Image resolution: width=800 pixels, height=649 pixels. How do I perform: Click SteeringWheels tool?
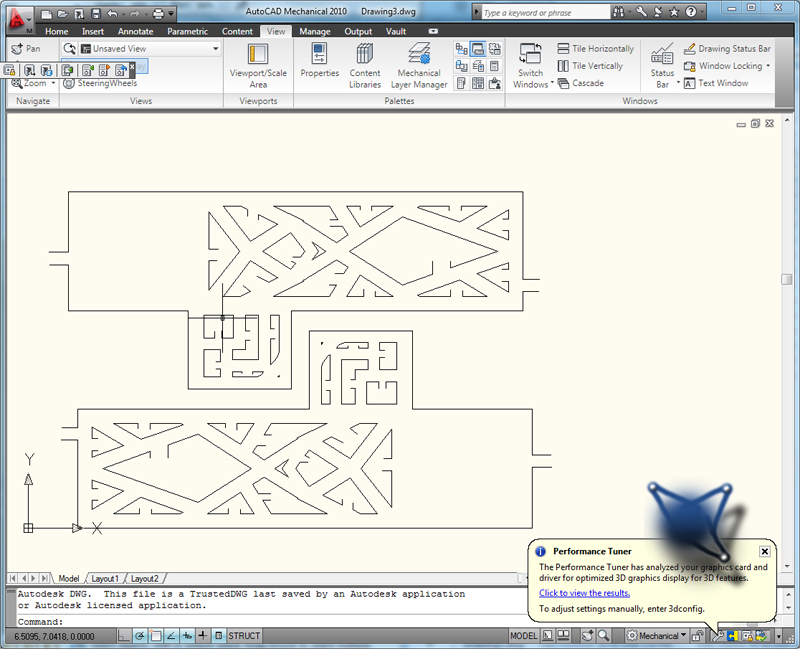tap(101, 83)
